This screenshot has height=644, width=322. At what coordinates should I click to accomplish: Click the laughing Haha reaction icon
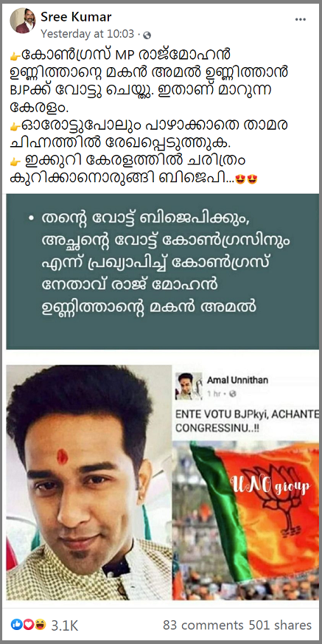coord(39,625)
